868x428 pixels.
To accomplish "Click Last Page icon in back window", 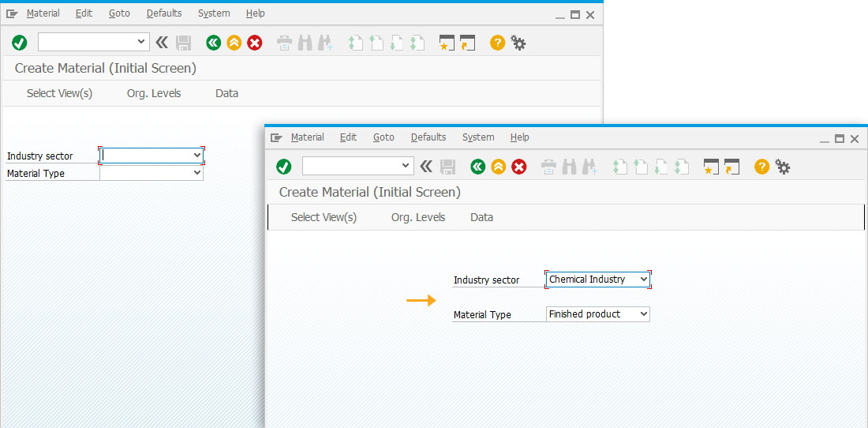I will click(x=417, y=43).
